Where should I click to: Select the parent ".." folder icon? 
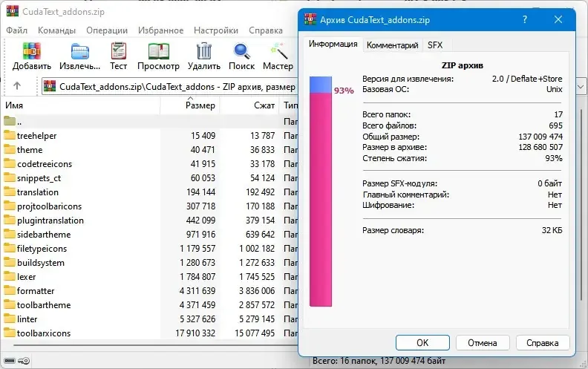10,121
